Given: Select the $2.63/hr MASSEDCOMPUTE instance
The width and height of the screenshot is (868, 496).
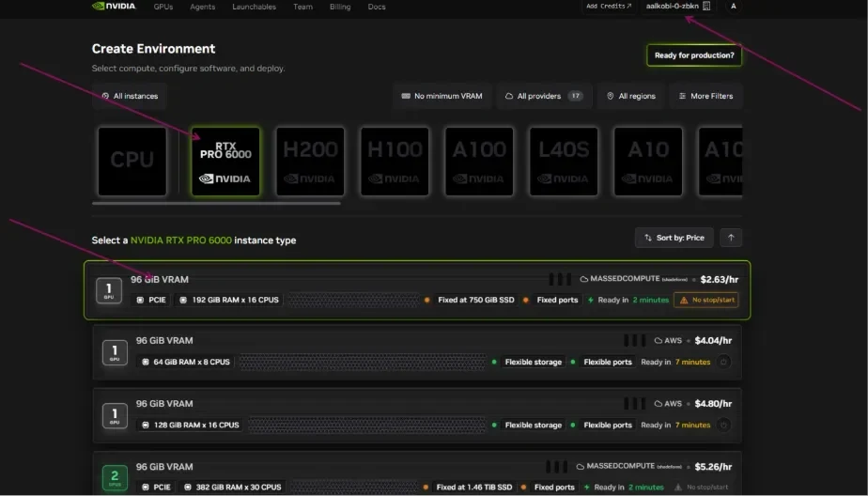Looking at the screenshot, I should click(417, 290).
